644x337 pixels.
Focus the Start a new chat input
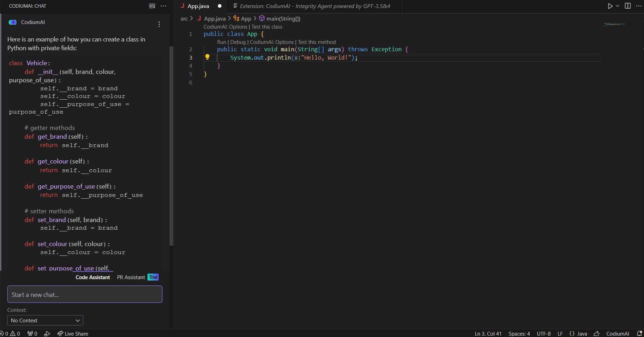coord(85,294)
